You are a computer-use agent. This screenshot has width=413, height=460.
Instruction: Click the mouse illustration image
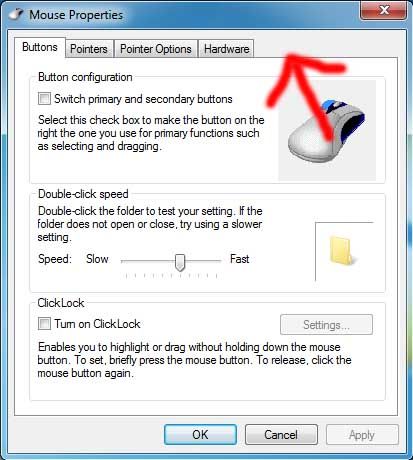(x=327, y=131)
